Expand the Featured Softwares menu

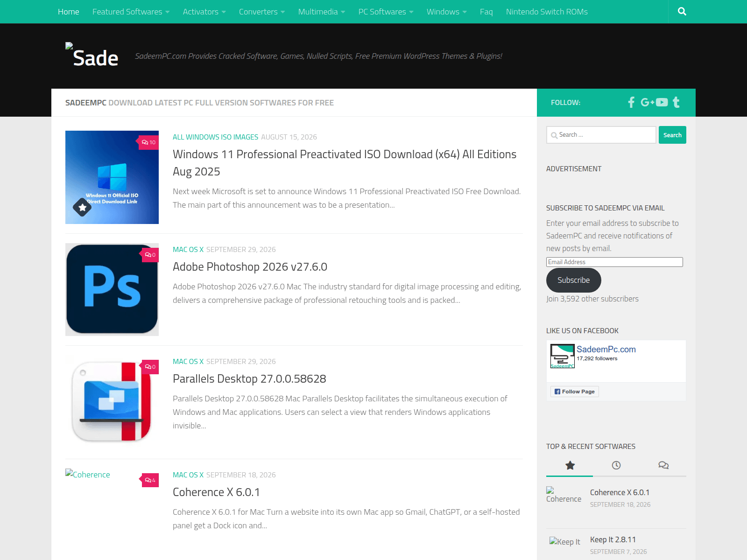tap(131, 12)
